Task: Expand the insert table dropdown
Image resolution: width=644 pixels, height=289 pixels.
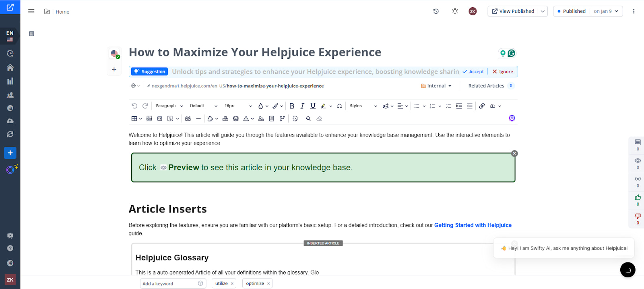Action: [140, 119]
